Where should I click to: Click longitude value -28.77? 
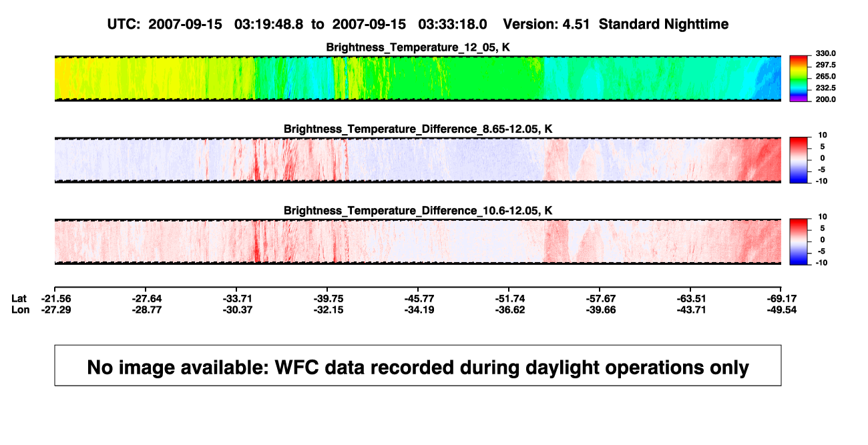pyautogui.click(x=147, y=310)
